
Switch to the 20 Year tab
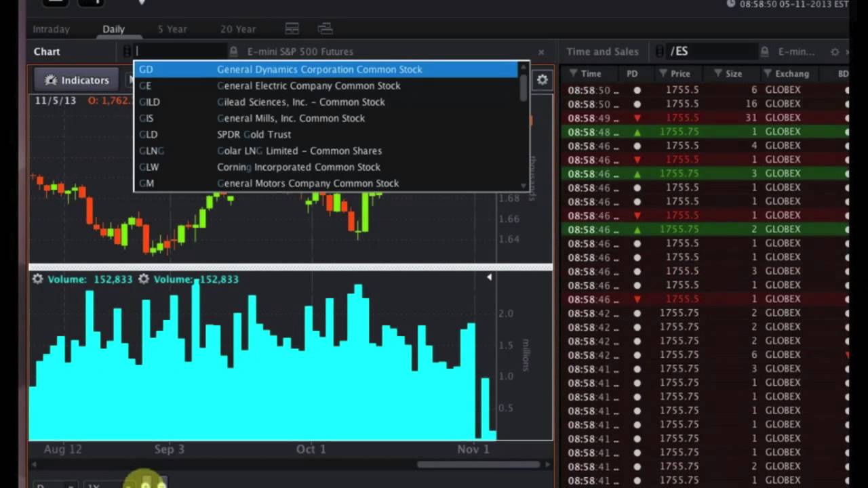[238, 29]
